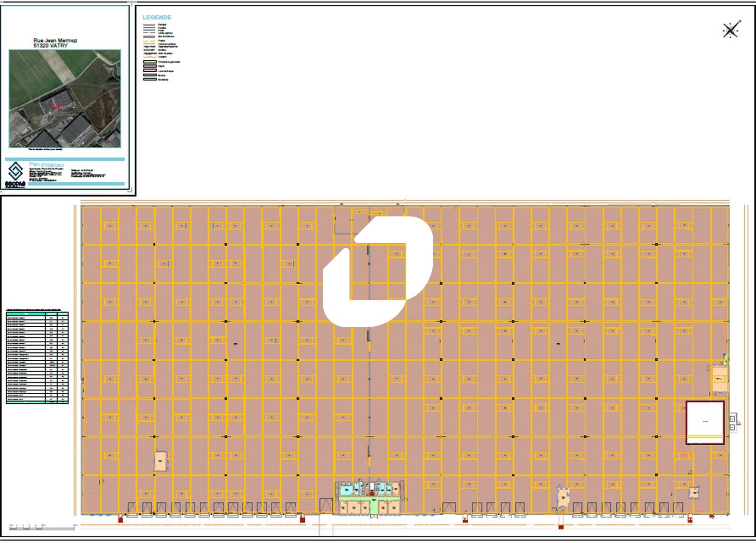Click the pink outlined legend swatch

tap(150, 71)
